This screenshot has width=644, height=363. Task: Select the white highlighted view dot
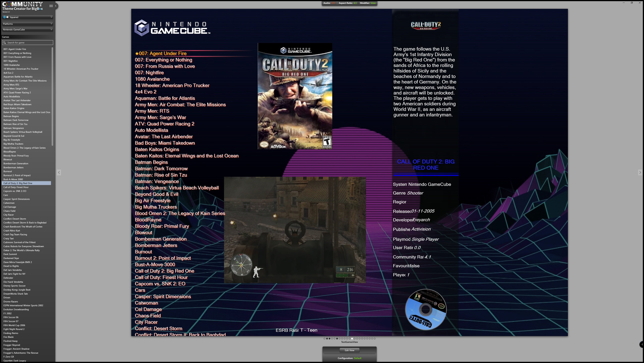pos(352,339)
